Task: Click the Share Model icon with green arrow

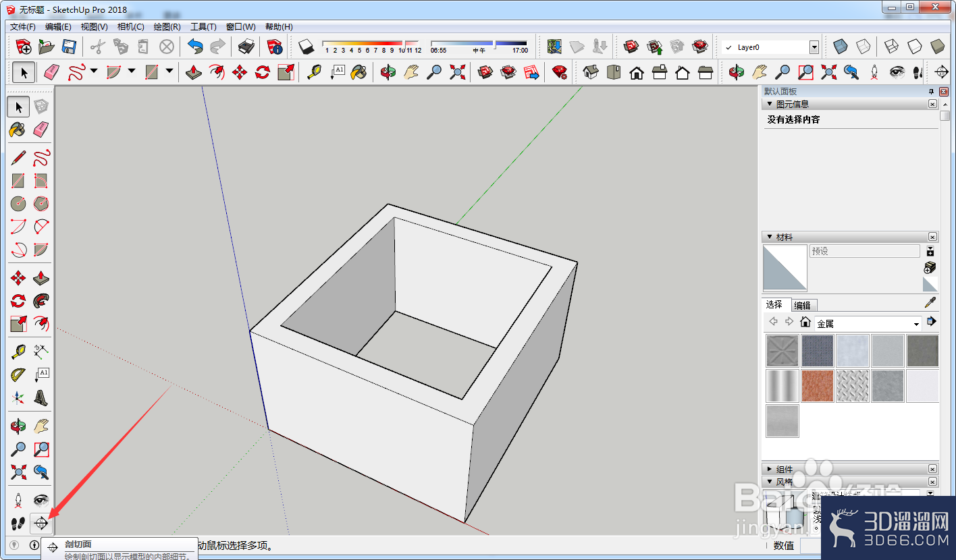Action: coord(654,47)
